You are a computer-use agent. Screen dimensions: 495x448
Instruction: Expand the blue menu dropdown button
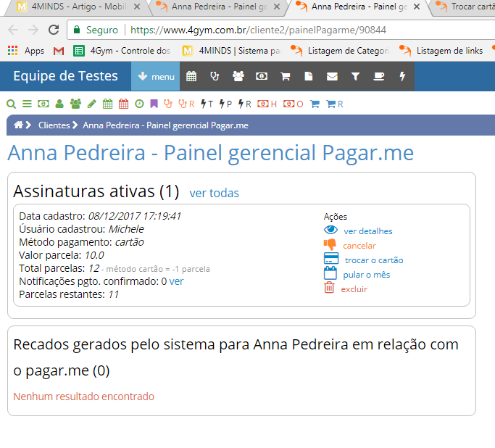(x=155, y=76)
